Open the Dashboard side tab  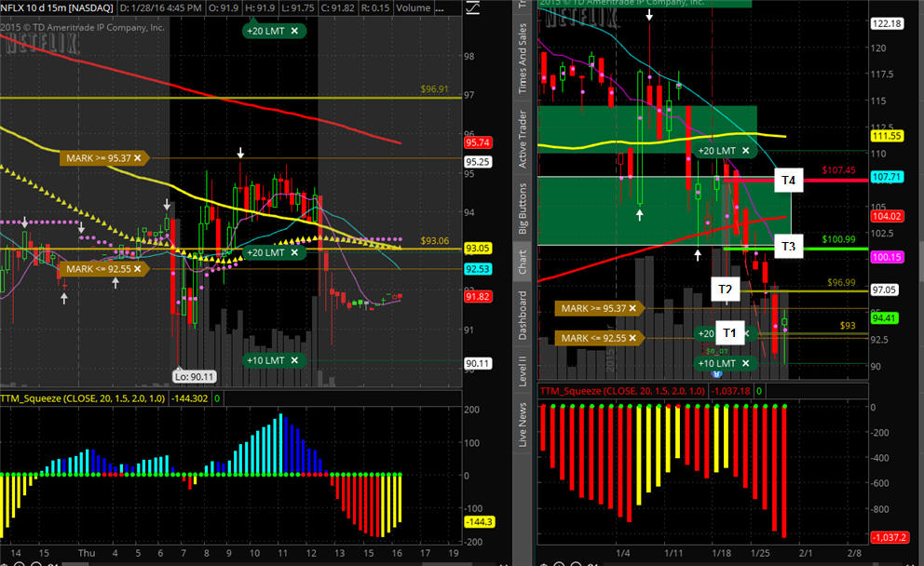(523, 315)
